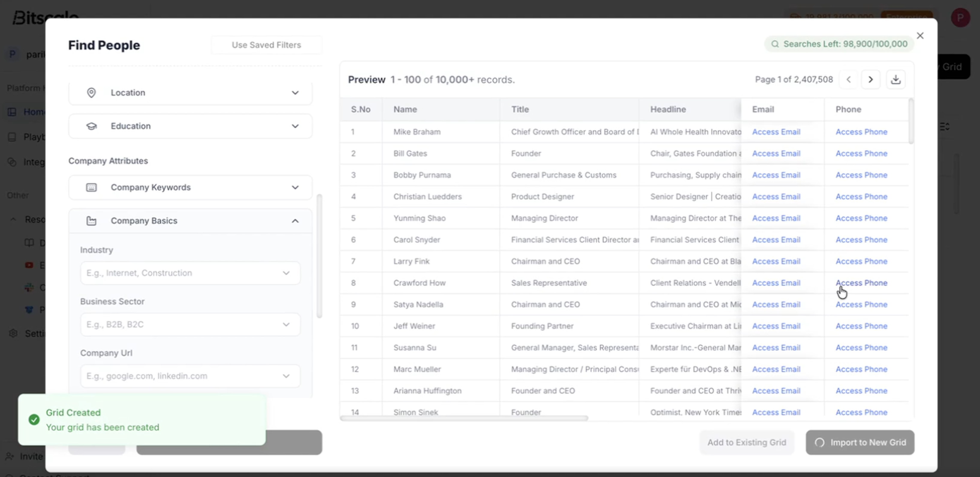Screen dimensions: 980x477
Task: Click the download records icon
Action: pyautogui.click(x=895, y=79)
